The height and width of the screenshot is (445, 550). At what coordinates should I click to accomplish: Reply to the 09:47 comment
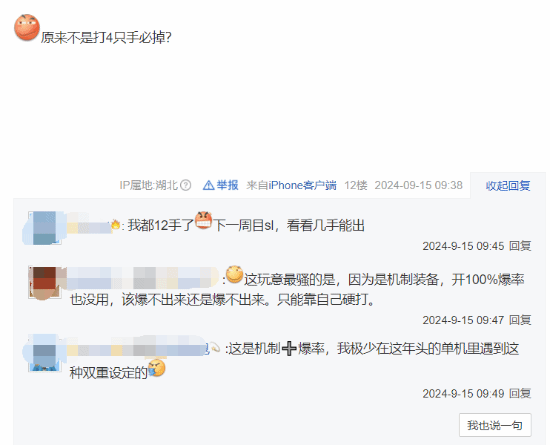[x=520, y=320]
